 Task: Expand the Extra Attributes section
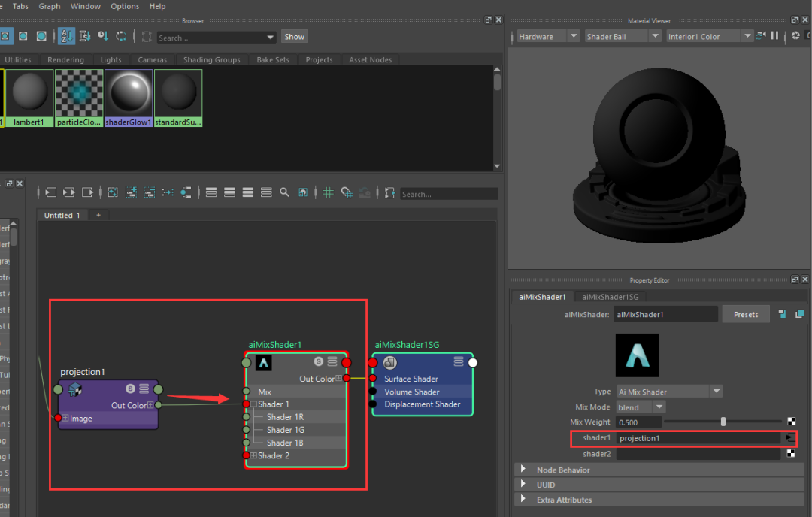pos(523,499)
